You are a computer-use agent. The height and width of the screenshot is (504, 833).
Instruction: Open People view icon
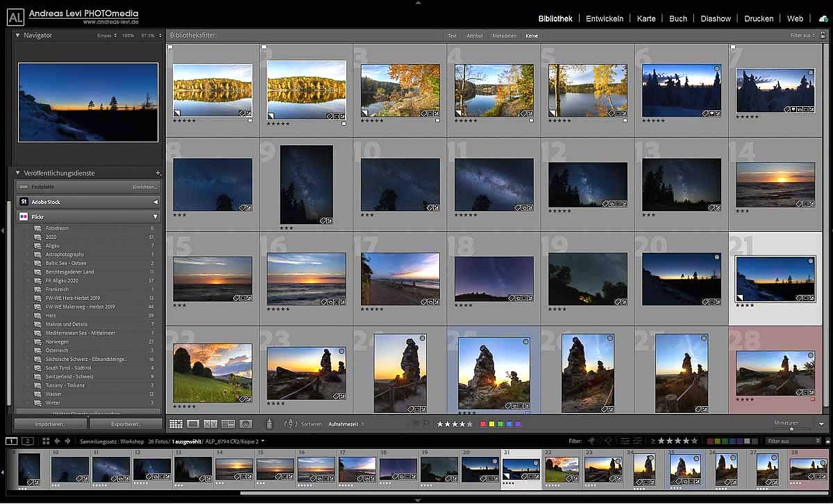pyautogui.click(x=245, y=423)
